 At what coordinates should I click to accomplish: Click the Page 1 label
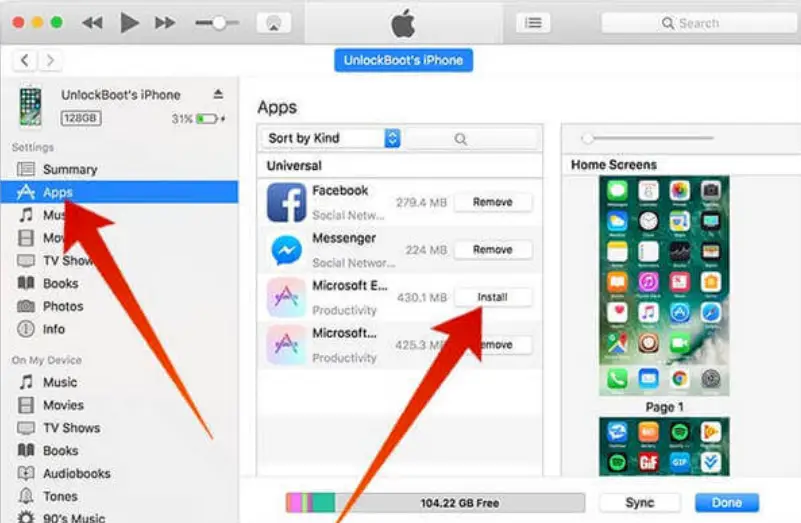(x=664, y=407)
